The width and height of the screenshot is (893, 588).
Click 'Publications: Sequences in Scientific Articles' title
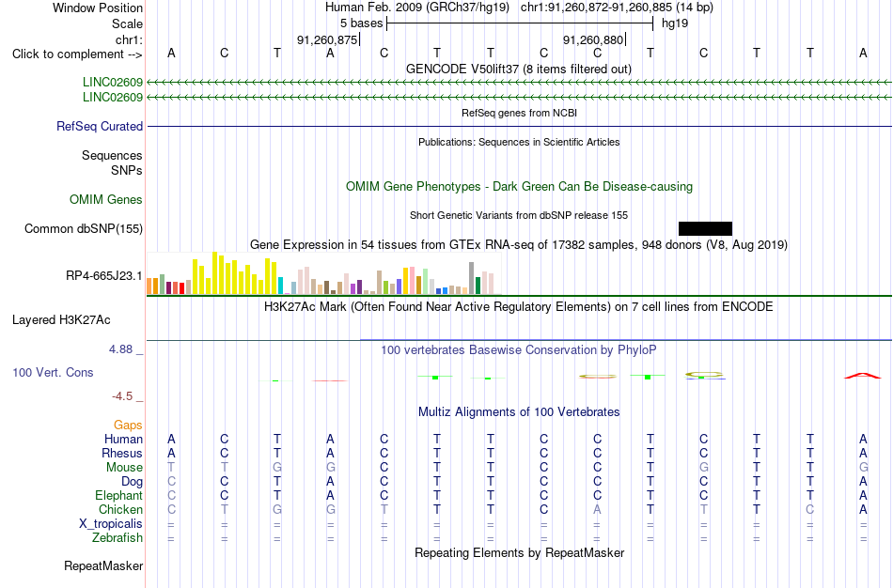519,142
